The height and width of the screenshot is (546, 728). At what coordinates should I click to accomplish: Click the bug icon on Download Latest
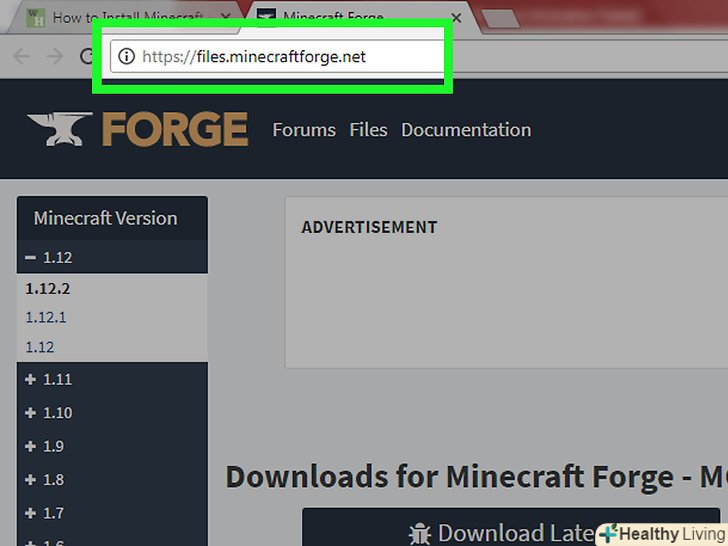point(420,534)
